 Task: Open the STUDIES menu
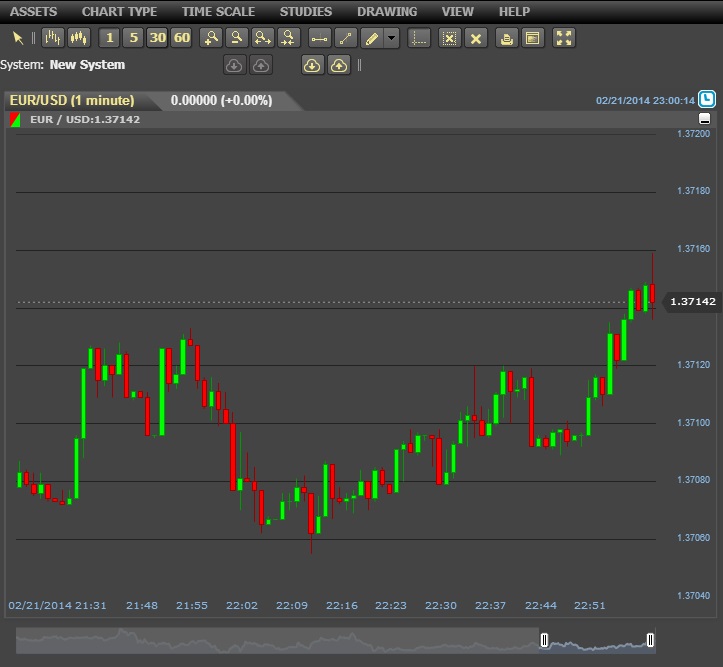[306, 12]
